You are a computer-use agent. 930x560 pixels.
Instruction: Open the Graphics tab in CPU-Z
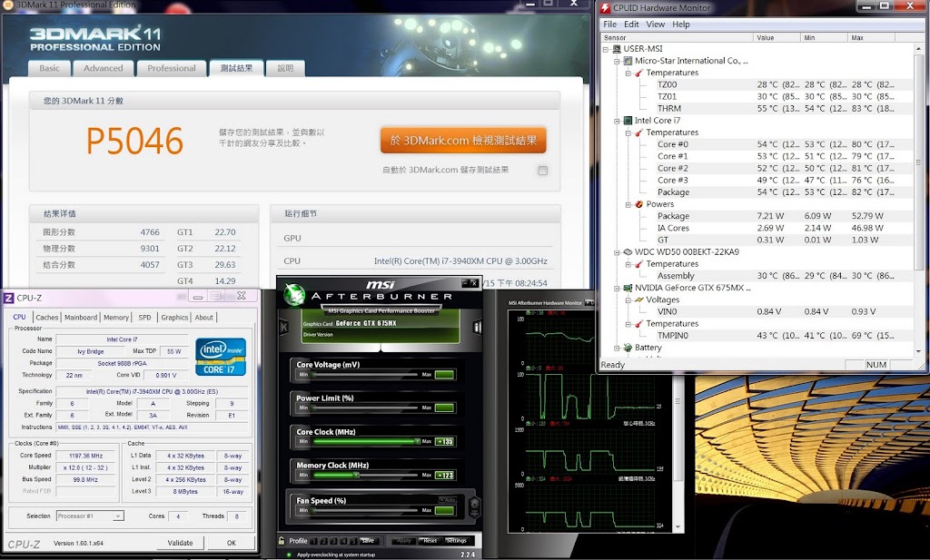[x=174, y=318]
